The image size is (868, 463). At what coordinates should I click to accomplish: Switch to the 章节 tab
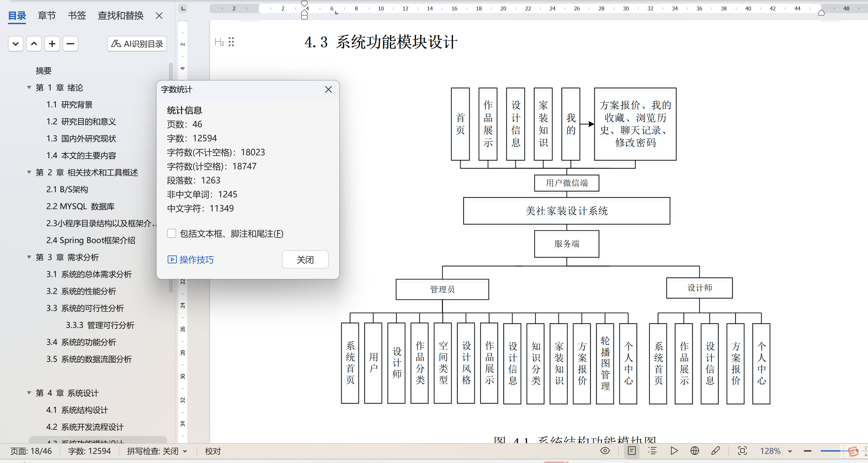47,16
